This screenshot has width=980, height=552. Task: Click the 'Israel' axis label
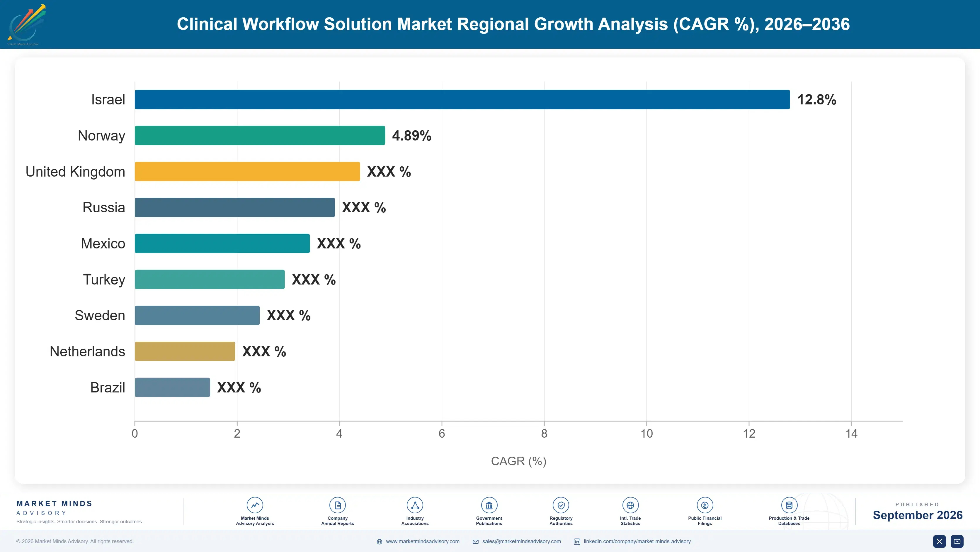tap(108, 100)
